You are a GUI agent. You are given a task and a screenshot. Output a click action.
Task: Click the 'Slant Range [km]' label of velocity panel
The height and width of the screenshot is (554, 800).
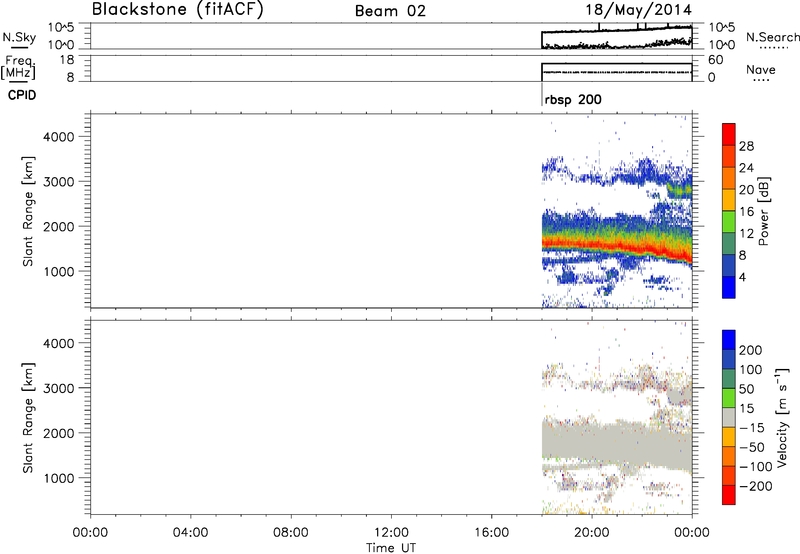28,418
